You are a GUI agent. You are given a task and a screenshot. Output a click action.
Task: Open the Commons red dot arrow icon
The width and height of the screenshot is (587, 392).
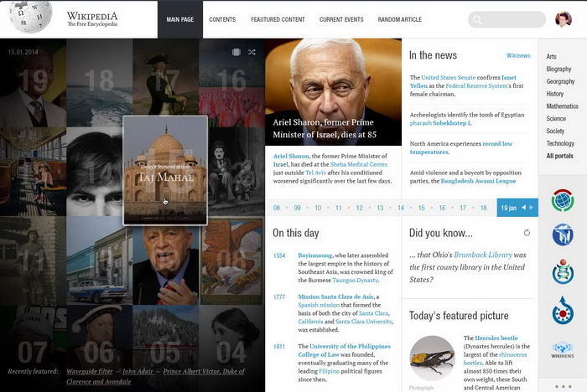click(563, 310)
